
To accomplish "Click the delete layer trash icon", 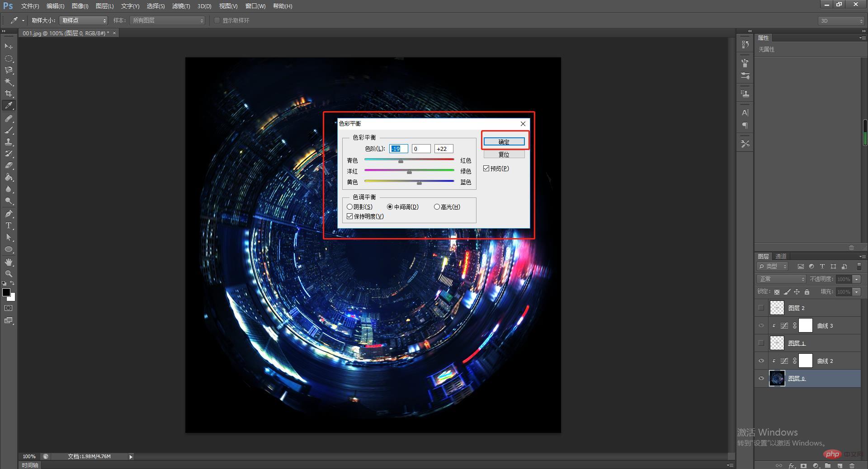I will coord(852,465).
